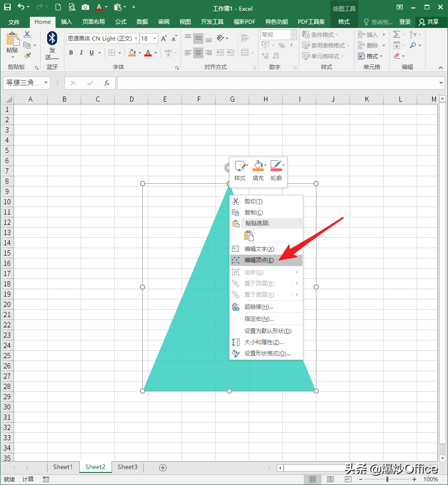
Task: Click the vertical scrollbar down arrow
Action: 442,458
